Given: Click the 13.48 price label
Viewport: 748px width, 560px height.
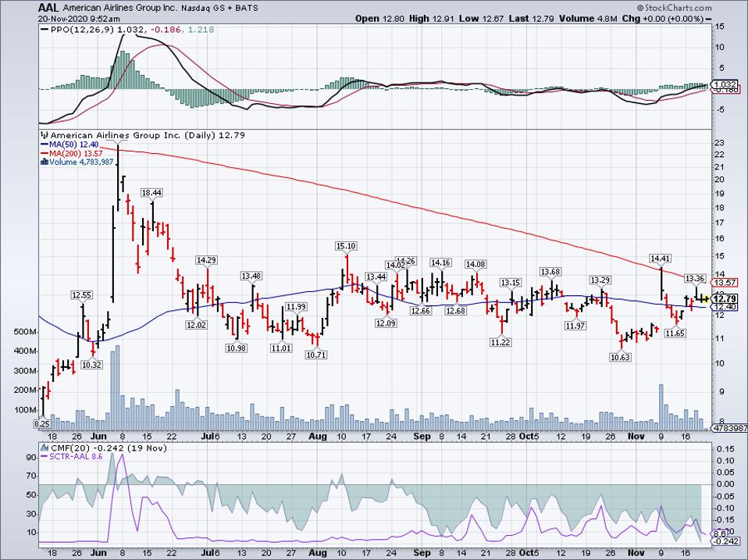Looking at the screenshot, I should 251,276.
